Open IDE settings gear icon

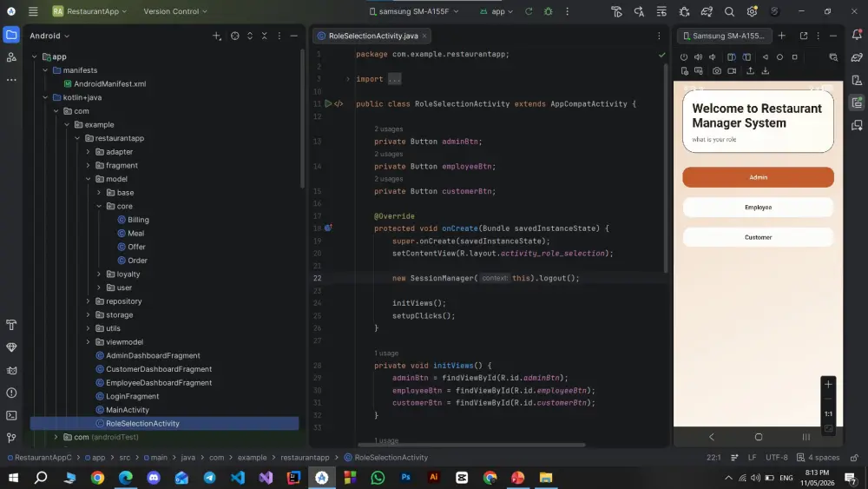pos(752,11)
